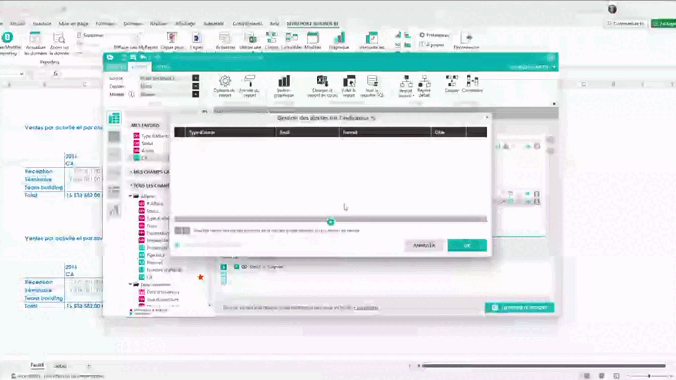Toggle the switch at the dialog bottom
The image size is (676, 380).
[182, 231]
